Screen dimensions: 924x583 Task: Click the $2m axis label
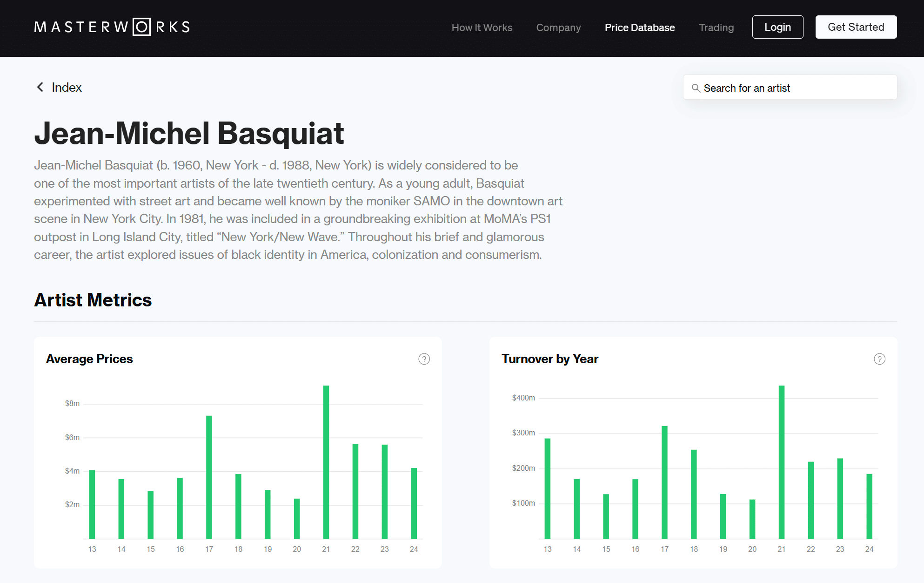72,505
